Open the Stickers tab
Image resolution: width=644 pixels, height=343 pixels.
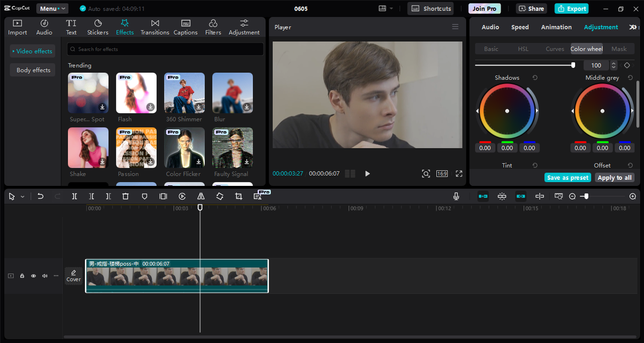pos(98,27)
